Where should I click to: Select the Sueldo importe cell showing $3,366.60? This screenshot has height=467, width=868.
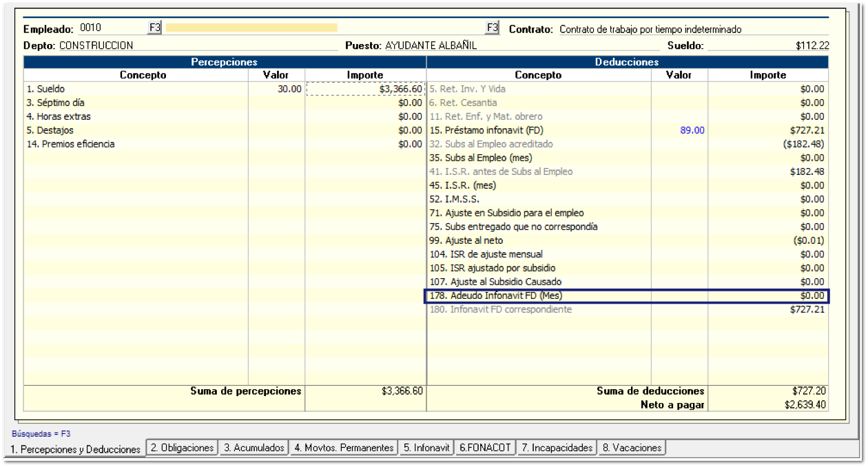(x=365, y=89)
